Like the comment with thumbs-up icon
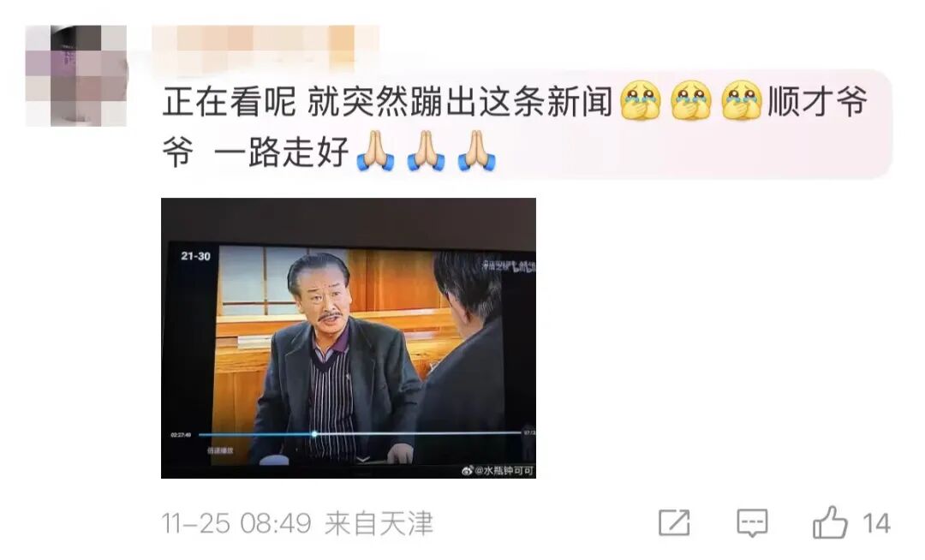The width and height of the screenshot is (925, 560). click(x=830, y=522)
